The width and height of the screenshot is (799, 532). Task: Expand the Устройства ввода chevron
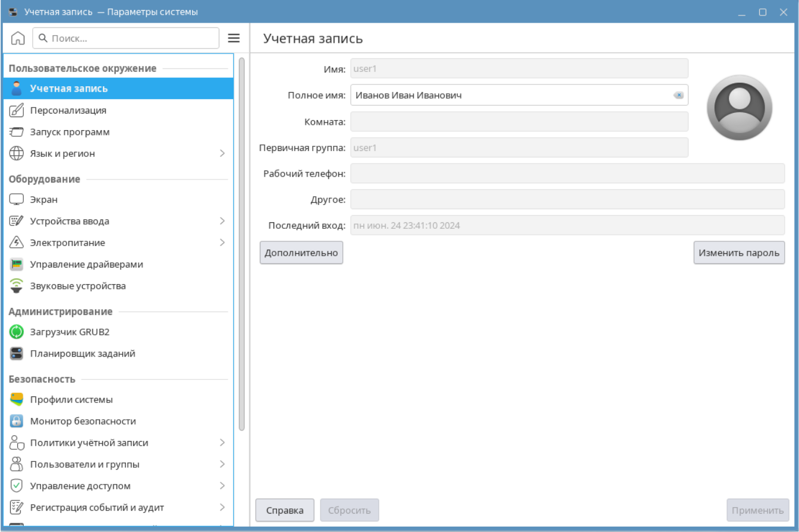point(222,221)
